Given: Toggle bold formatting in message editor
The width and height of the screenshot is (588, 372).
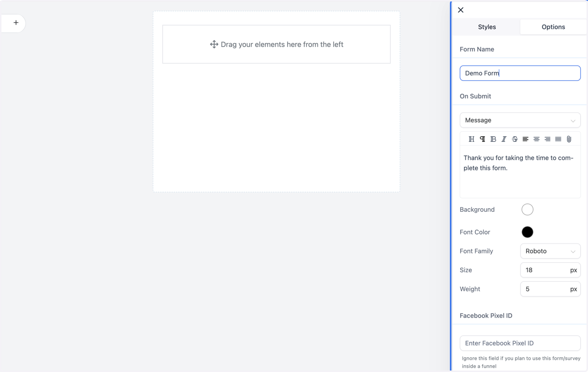Looking at the screenshot, I should [x=493, y=139].
